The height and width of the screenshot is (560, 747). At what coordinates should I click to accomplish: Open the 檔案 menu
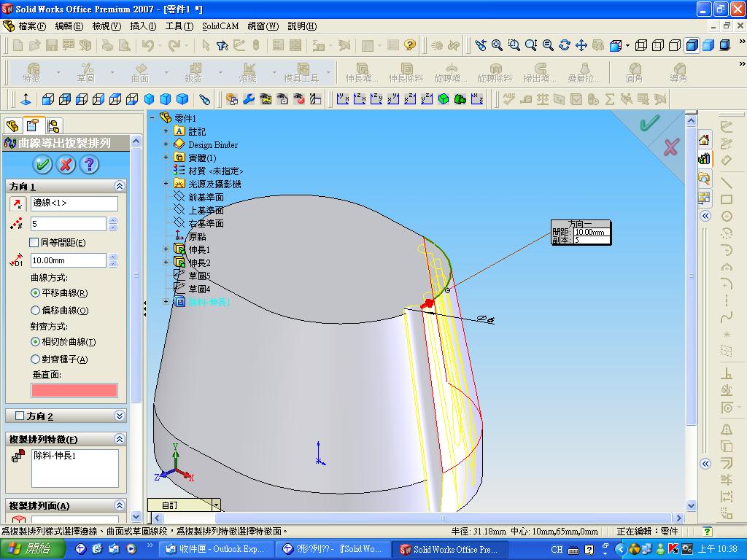tap(31, 26)
